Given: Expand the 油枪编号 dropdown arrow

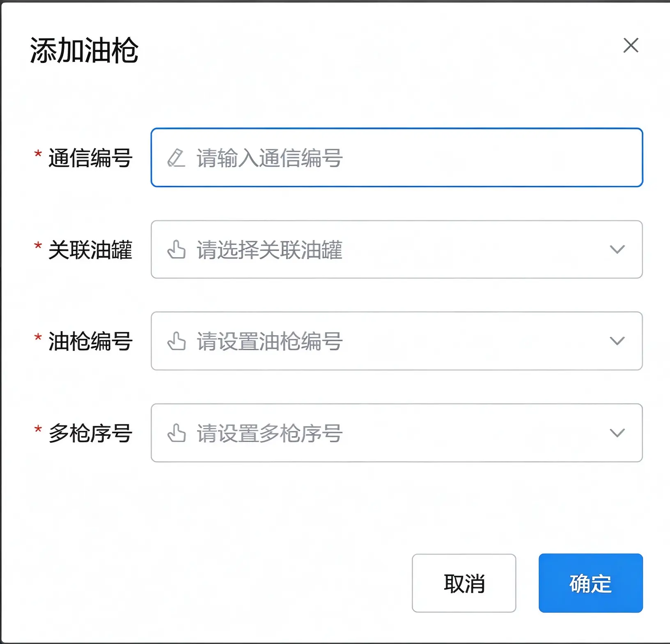Looking at the screenshot, I should pyautogui.click(x=617, y=341).
